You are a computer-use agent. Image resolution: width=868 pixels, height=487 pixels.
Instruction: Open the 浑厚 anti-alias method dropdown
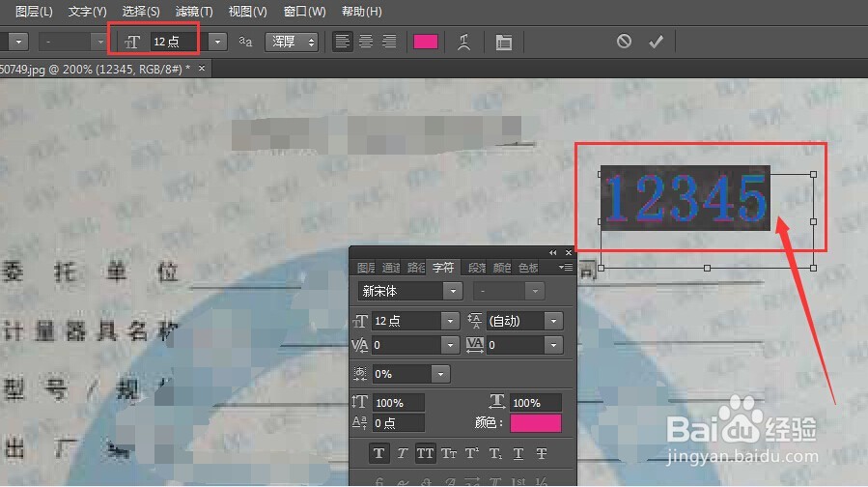pyautogui.click(x=292, y=42)
